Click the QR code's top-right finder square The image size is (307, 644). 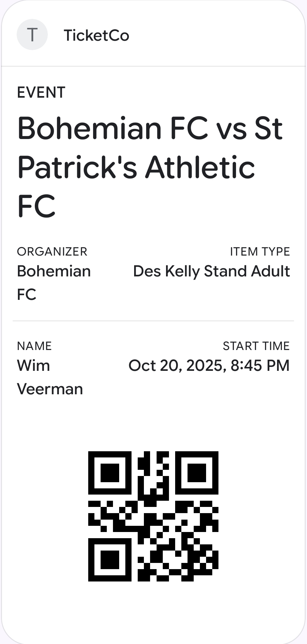[197, 473]
